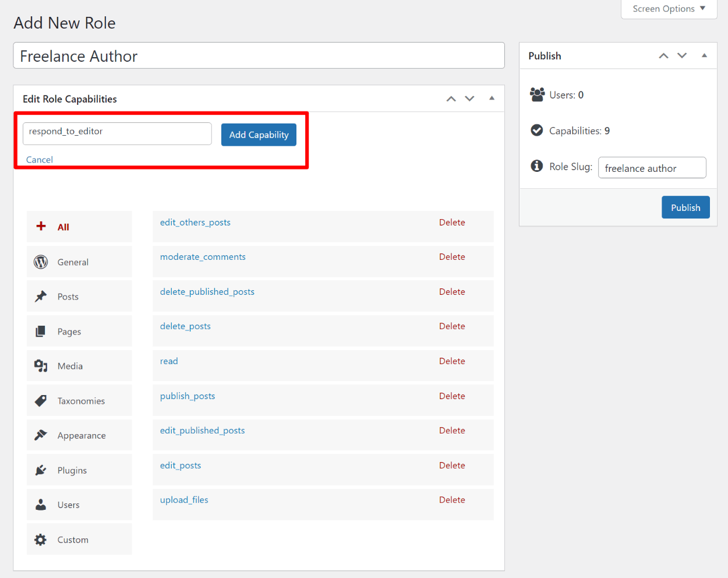Delete the edit_published_posts capability
The height and width of the screenshot is (578, 728).
(x=452, y=431)
